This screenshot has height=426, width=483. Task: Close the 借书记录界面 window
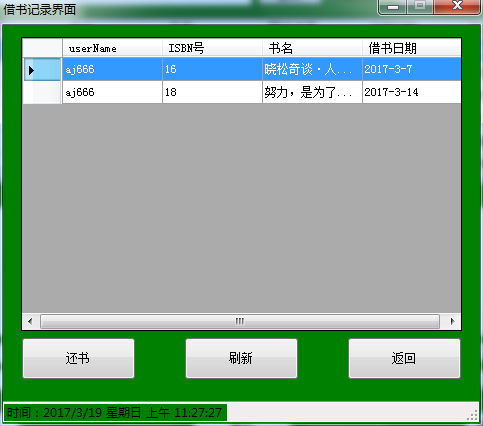(x=457, y=7)
